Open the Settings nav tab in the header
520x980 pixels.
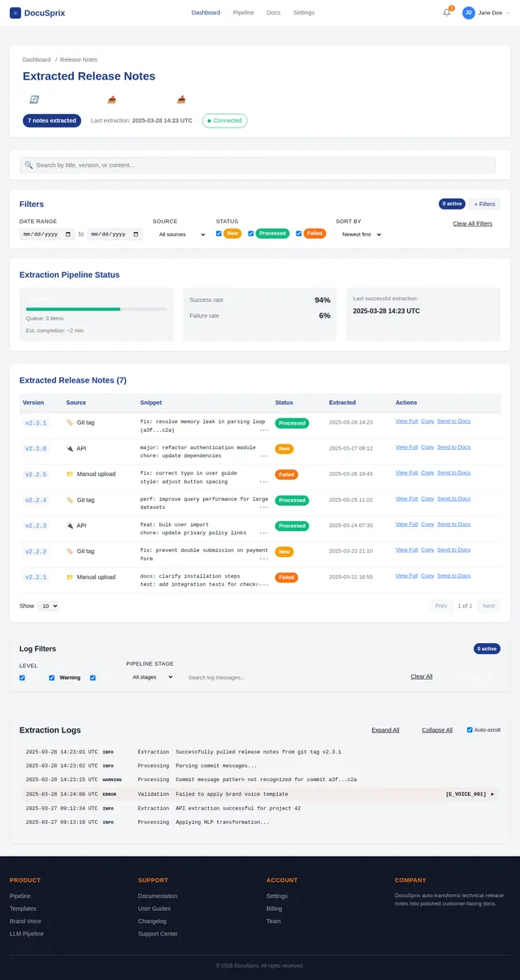304,13
